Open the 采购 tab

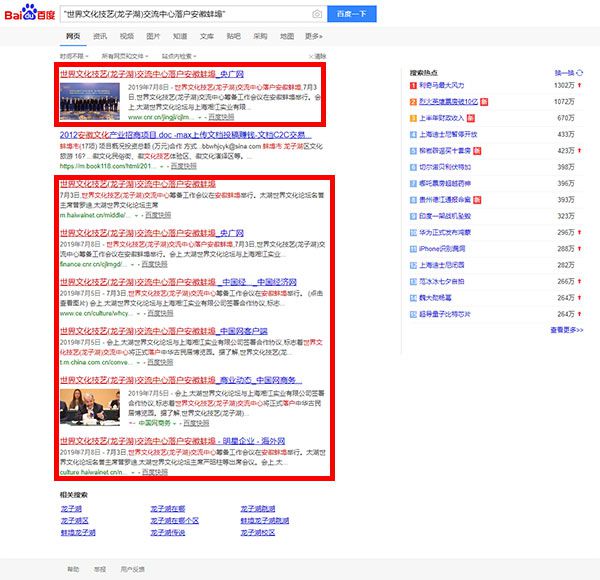[x=260, y=36]
